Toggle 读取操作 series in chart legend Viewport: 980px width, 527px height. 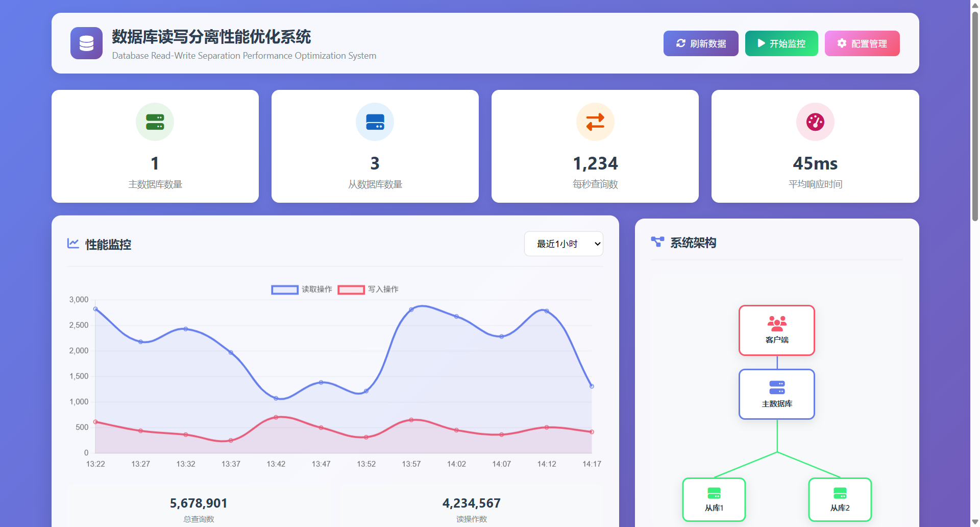[x=301, y=290]
